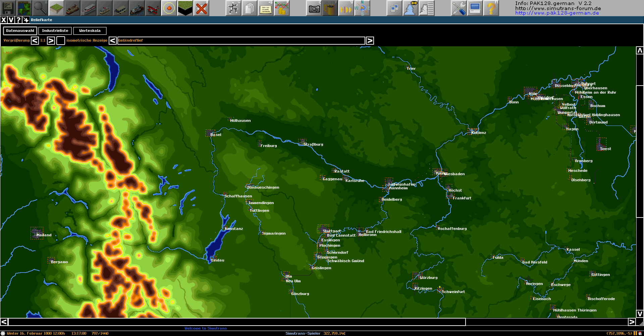Open the Industrieliste tab
The image size is (644, 336).
pos(55,31)
